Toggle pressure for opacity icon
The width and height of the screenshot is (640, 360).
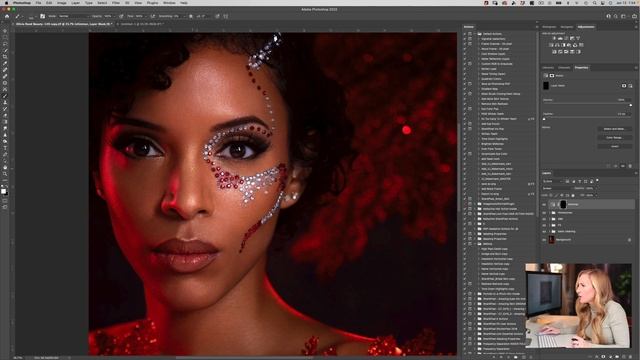tap(121, 16)
